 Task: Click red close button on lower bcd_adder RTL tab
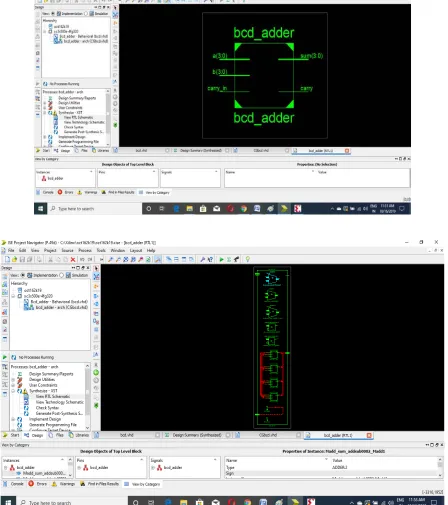pos(369,435)
